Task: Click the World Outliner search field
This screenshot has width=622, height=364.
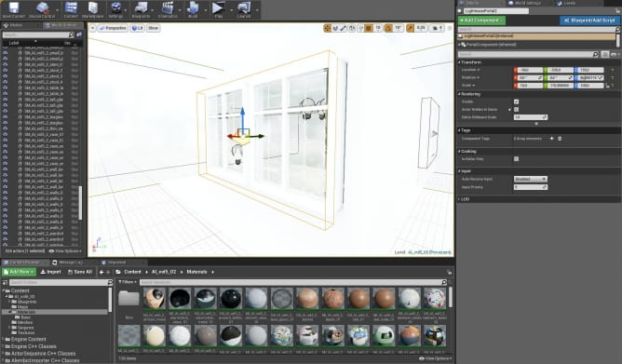Action: [38, 34]
